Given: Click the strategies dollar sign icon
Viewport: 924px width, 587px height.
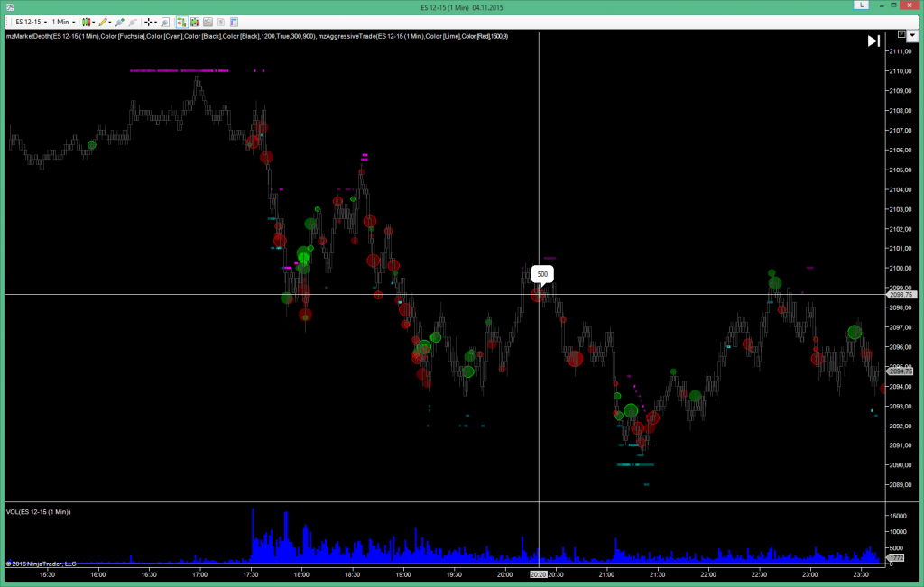Looking at the screenshot, I should 221,22.
